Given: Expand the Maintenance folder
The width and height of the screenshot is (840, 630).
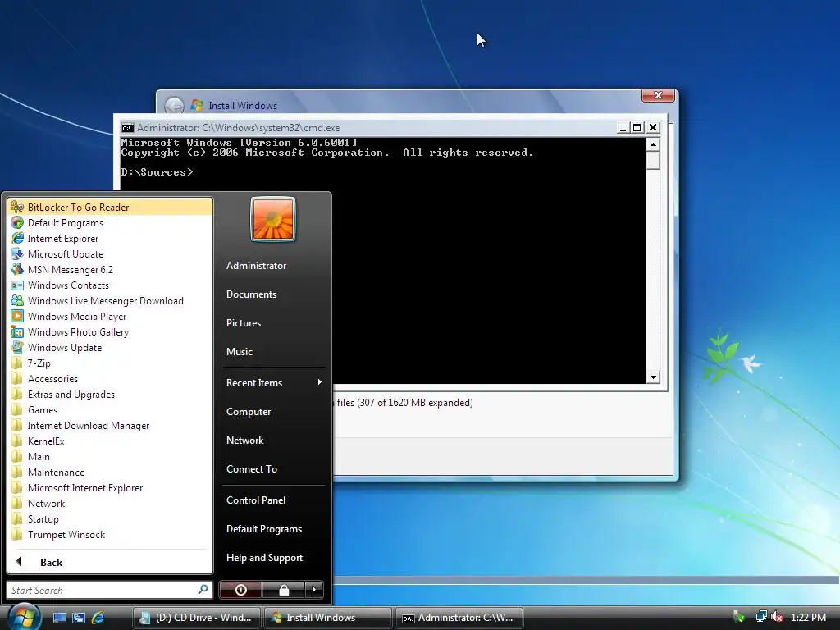Looking at the screenshot, I should click(110, 472).
